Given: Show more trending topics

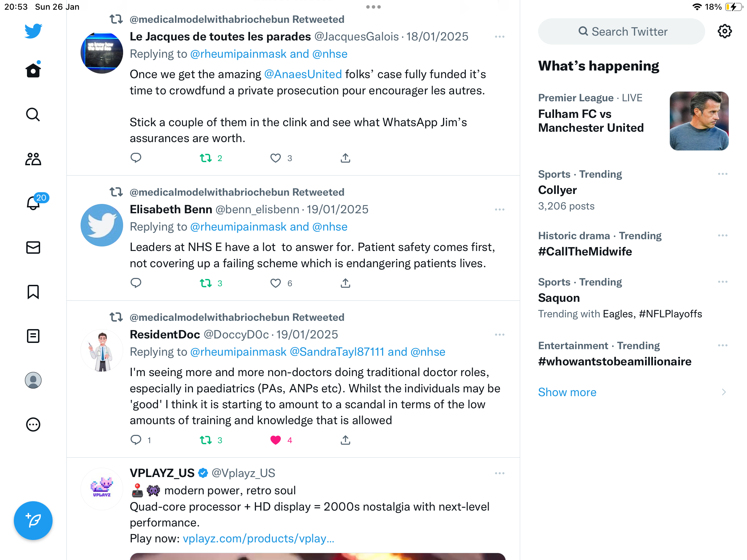Looking at the screenshot, I should [x=567, y=392].
